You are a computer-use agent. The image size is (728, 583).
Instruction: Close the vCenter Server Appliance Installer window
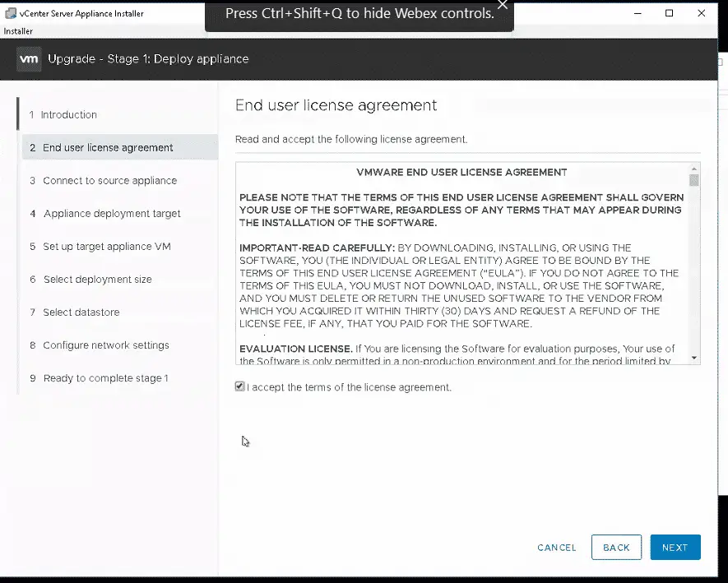coord(701,13)
